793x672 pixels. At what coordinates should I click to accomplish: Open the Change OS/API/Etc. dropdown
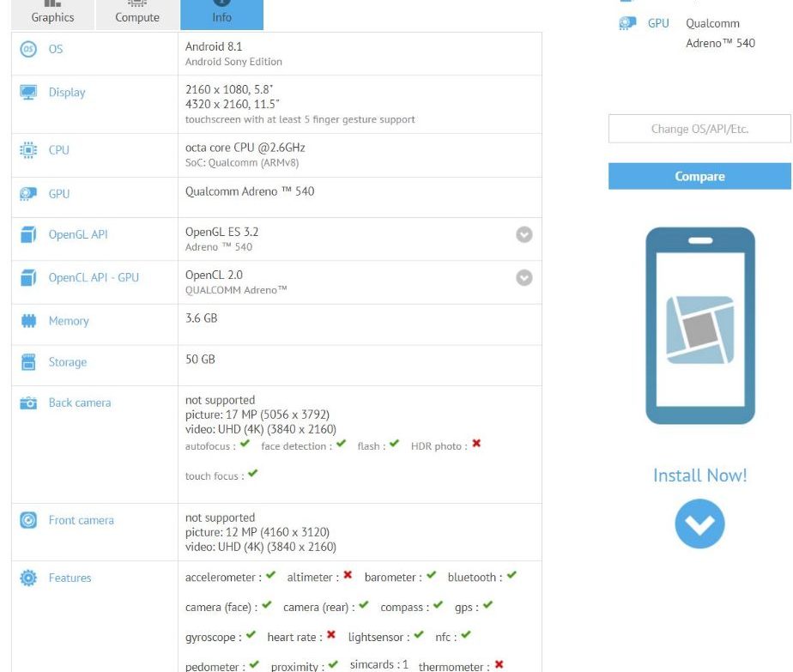699,129
